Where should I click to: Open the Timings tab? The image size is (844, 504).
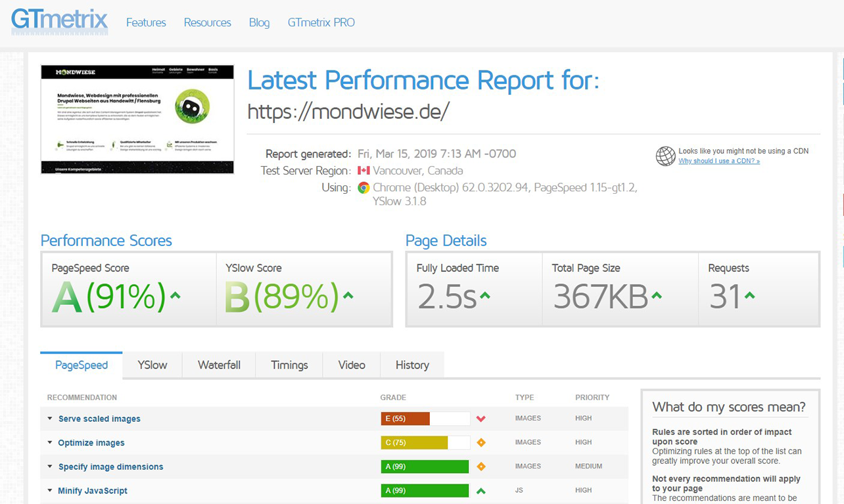tap(289, 365)
